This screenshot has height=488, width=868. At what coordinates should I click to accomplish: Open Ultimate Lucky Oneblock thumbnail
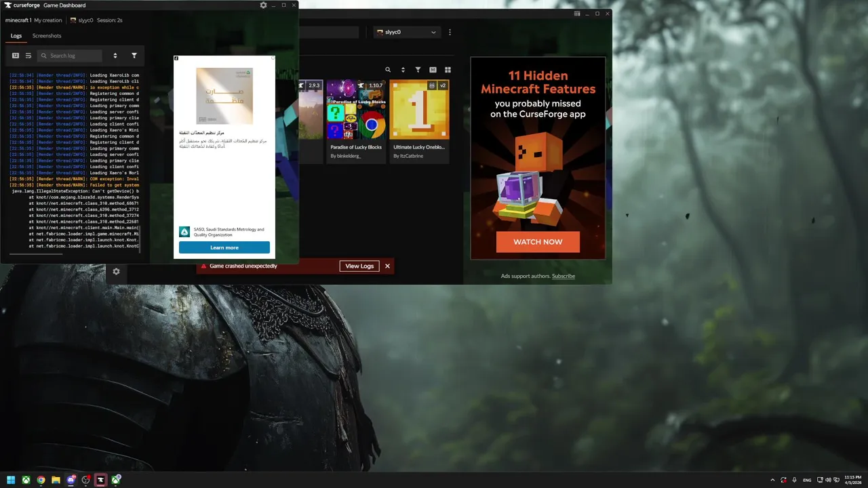420,110
